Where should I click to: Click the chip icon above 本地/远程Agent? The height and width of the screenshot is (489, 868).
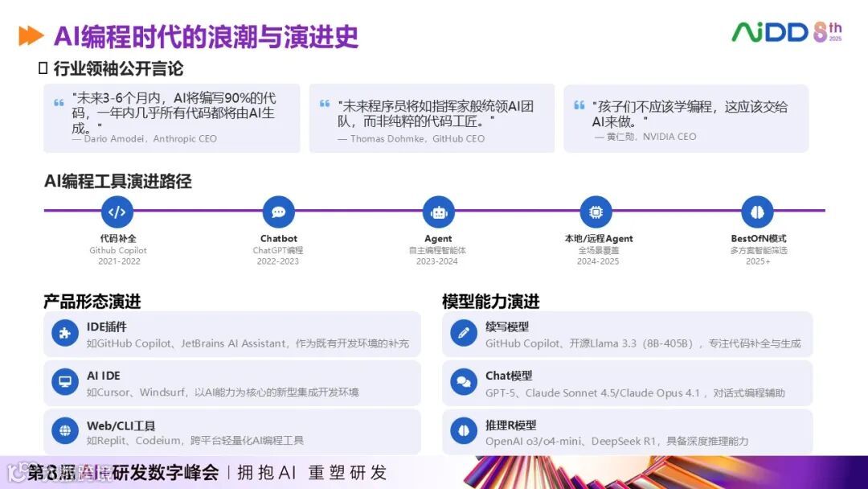click(596, 212)
